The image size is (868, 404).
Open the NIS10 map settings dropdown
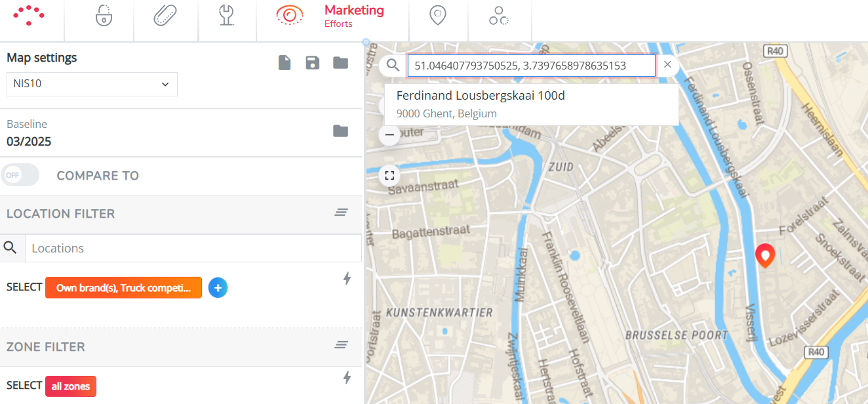point(92,84)
